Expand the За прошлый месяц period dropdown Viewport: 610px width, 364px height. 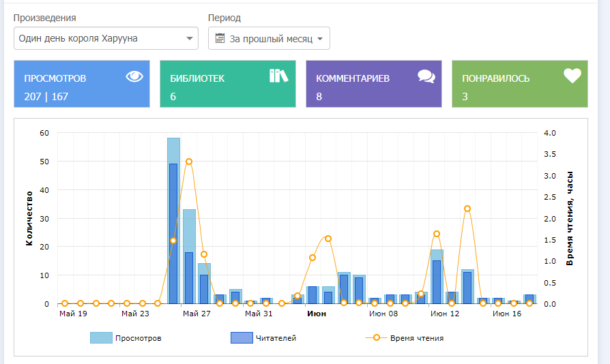pyautogui.click(x=269, y=39)
